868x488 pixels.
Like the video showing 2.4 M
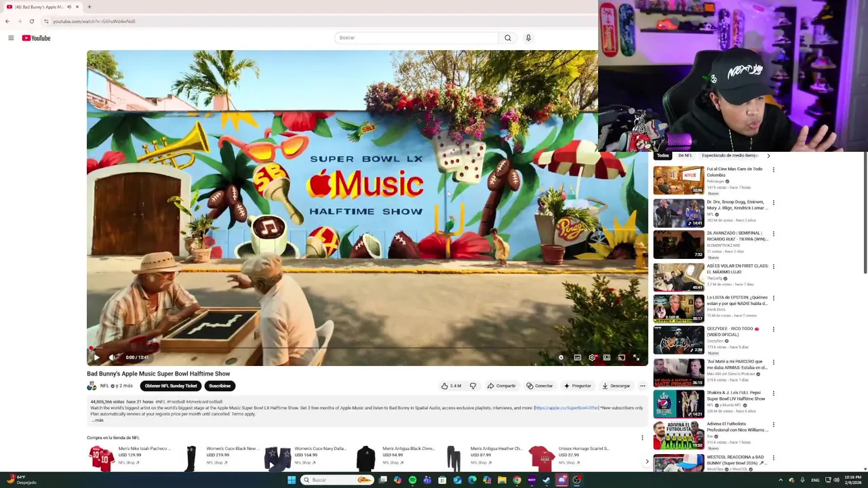452,386
